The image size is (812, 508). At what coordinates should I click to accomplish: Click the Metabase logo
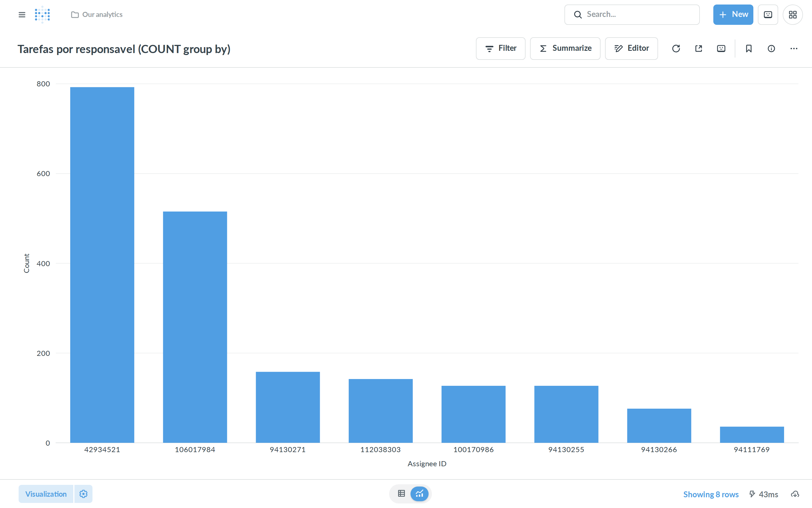coord(43,14)
